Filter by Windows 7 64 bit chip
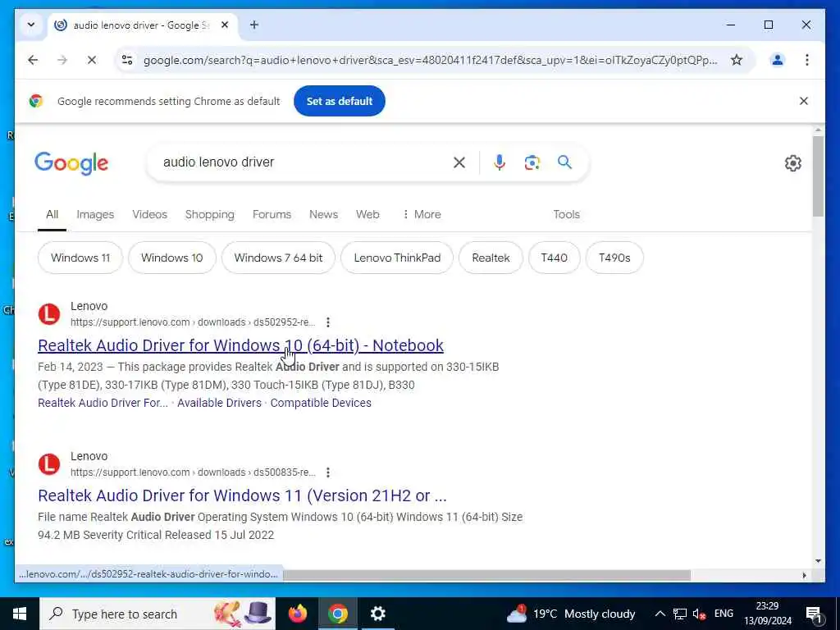Screen dimensions: 840x630 [279, 258]
